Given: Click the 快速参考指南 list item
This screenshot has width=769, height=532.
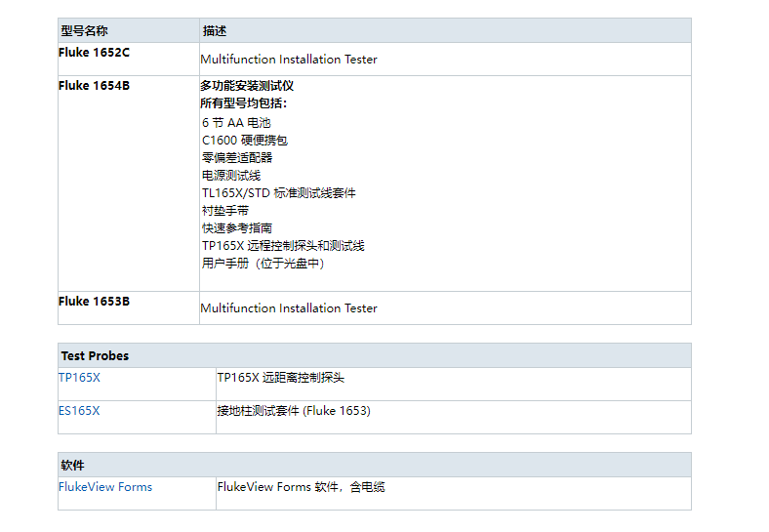Looking at the screenshot, I should point(237,228).
